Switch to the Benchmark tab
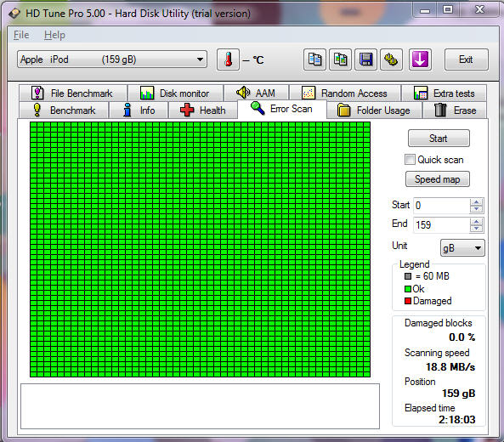 coord(64,110)
